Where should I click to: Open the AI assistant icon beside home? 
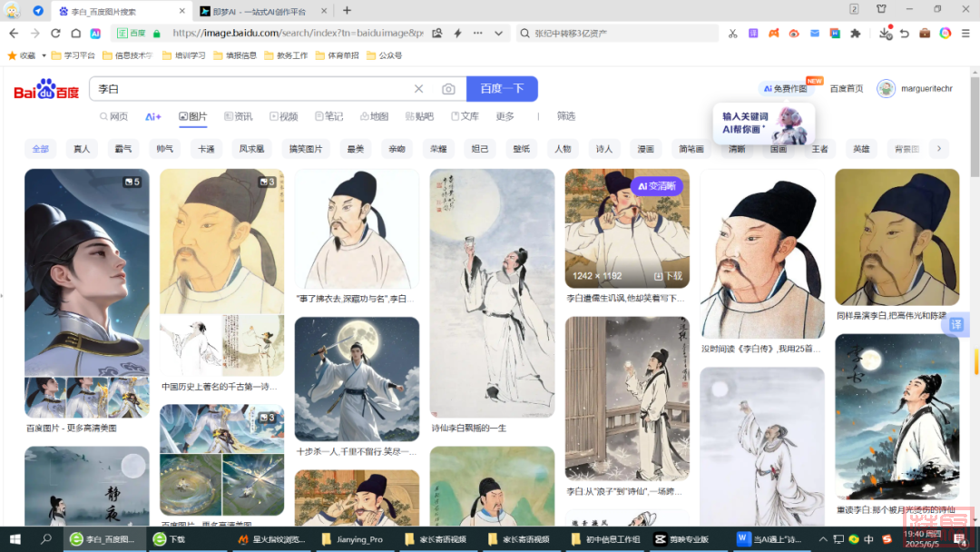95,33
